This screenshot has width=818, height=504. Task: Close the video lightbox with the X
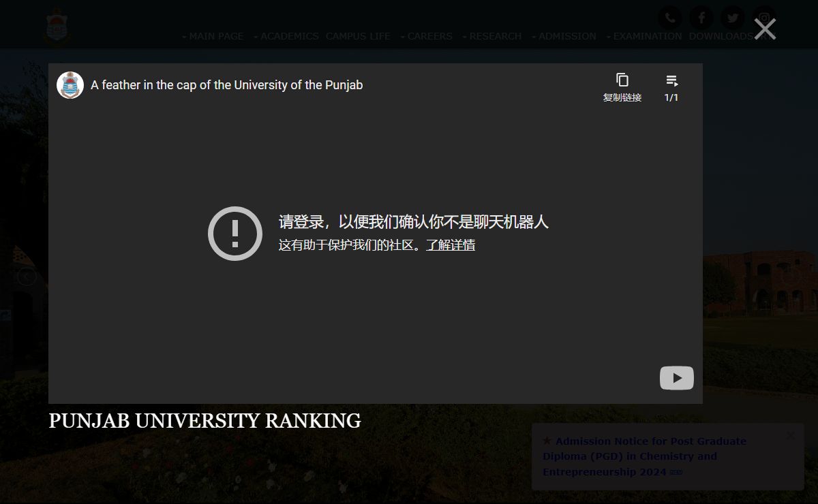click(x=765, y=29)
